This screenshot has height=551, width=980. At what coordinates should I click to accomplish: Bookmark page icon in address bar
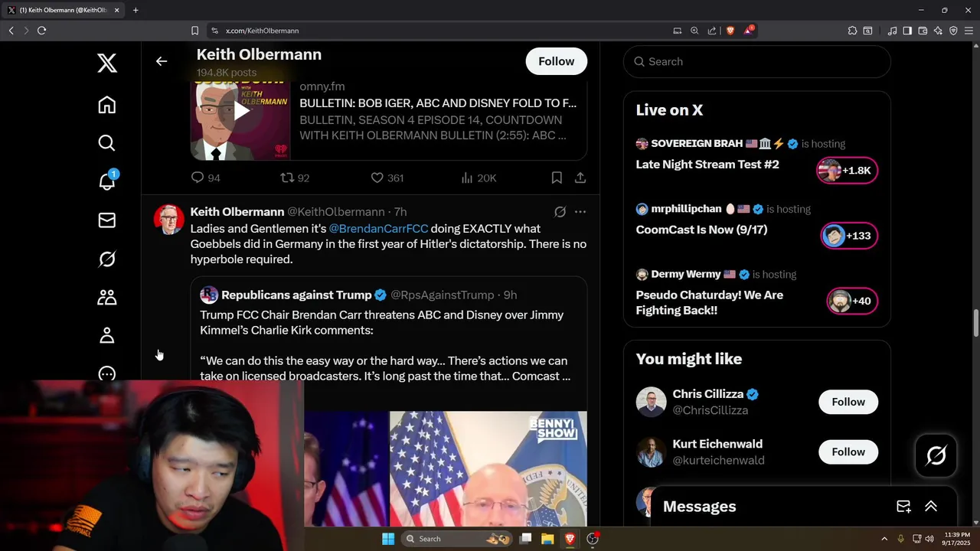click(194, 31)
